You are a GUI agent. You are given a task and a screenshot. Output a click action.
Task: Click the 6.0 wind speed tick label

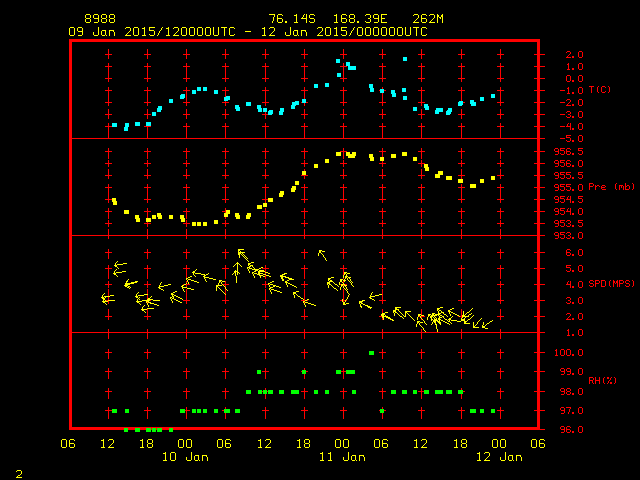point(574,253)
